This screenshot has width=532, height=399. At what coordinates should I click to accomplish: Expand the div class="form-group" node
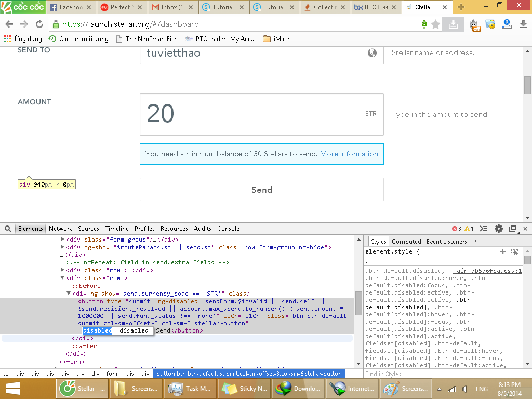tap(63, 240)
